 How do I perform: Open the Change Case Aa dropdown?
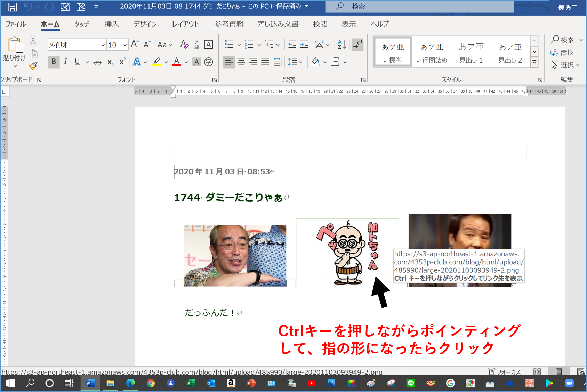click(164, 45)
